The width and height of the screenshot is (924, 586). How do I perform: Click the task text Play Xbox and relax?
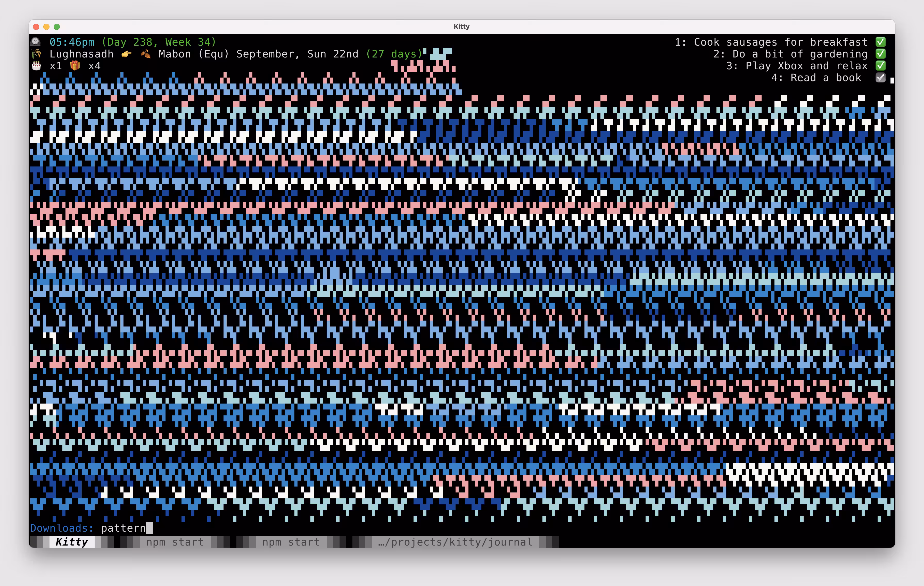coord(807,65)
